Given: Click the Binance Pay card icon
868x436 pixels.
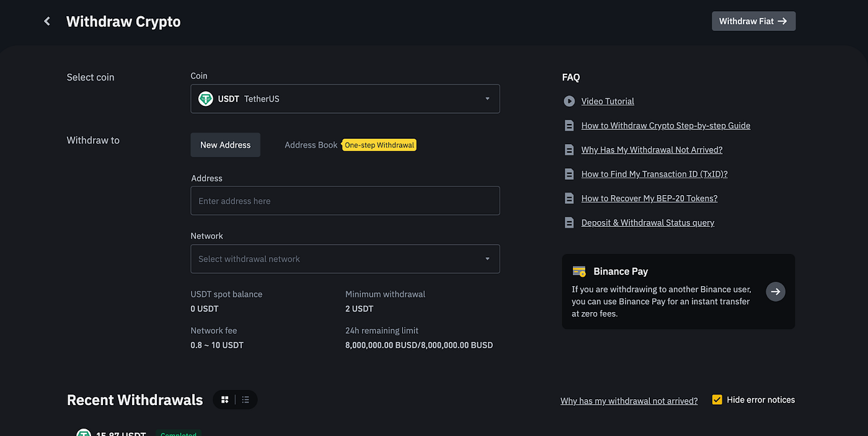Looking at the screenshot, I should pyautogui.click(x=579, y=271).
